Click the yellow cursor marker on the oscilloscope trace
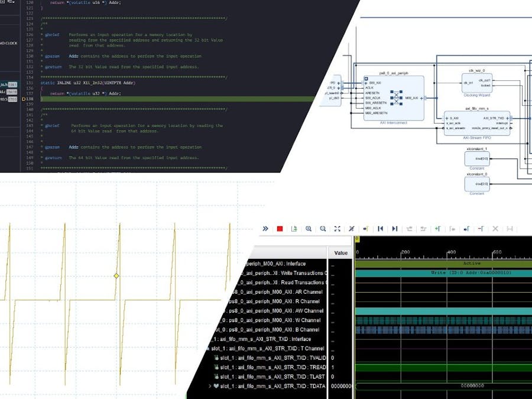 click(116, 276)
